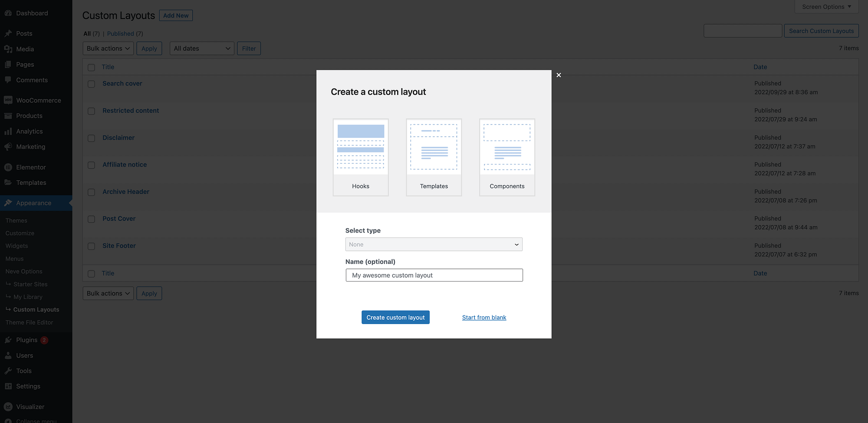Click Start from blank link
This screenshot has width=868, height=423.
coord(484,317)
